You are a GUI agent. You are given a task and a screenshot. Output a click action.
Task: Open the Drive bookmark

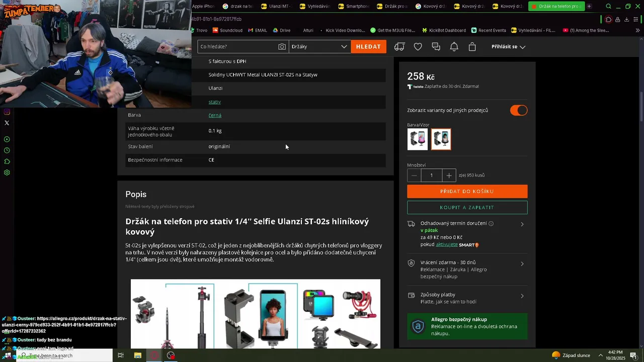pyautogui.click(x=281, y=30)
